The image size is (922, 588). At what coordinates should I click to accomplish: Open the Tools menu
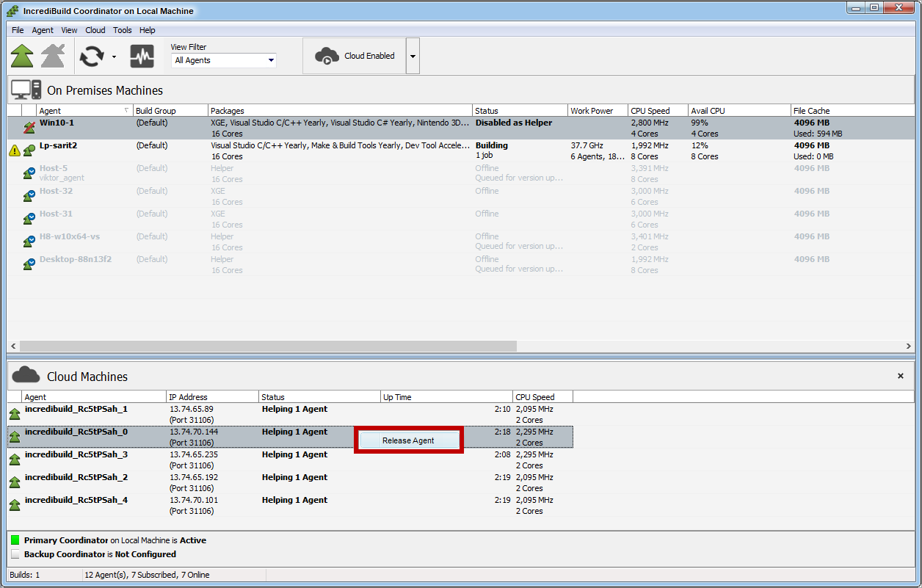tap(123, 30)
